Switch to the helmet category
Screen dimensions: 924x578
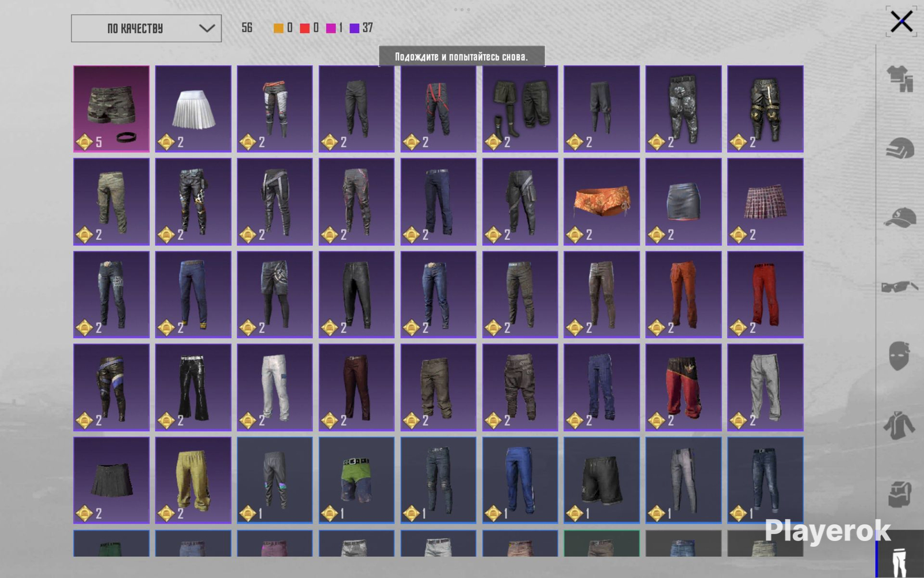pos(900,148)
